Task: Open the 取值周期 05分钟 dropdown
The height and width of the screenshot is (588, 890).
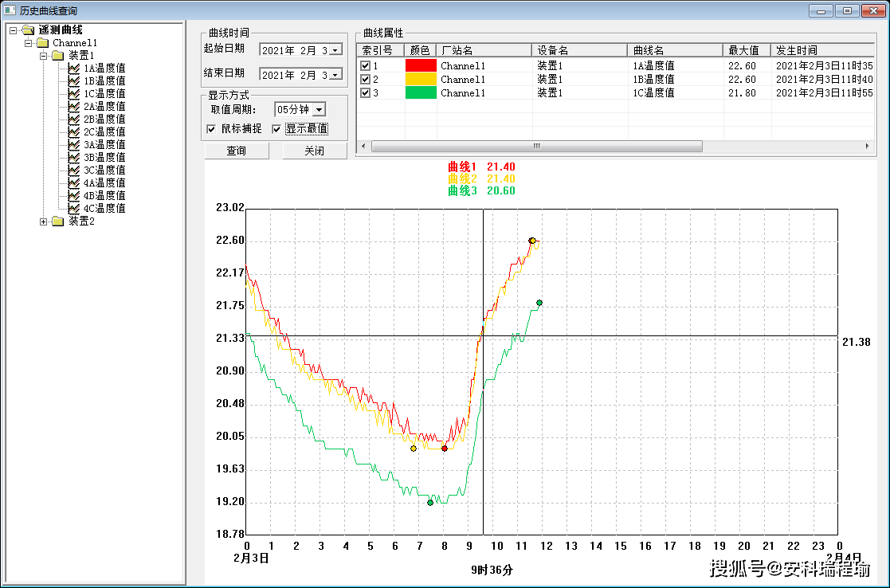Action: [319, 110]
